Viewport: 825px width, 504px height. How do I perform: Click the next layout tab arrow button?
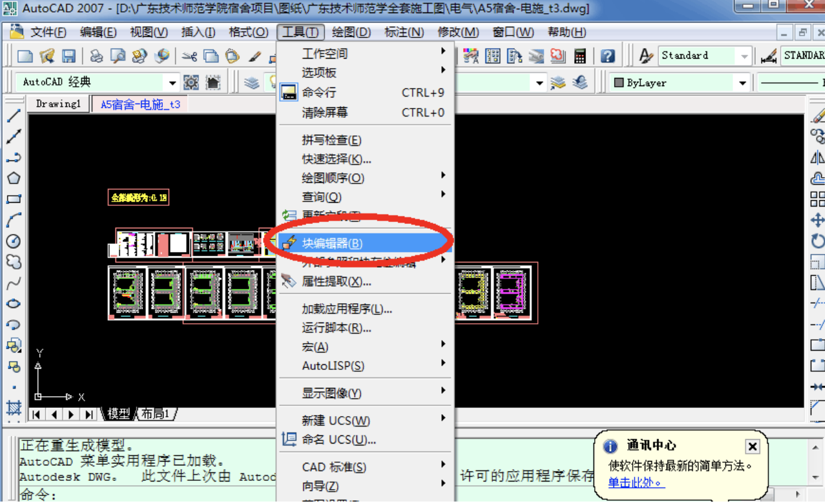72,414
